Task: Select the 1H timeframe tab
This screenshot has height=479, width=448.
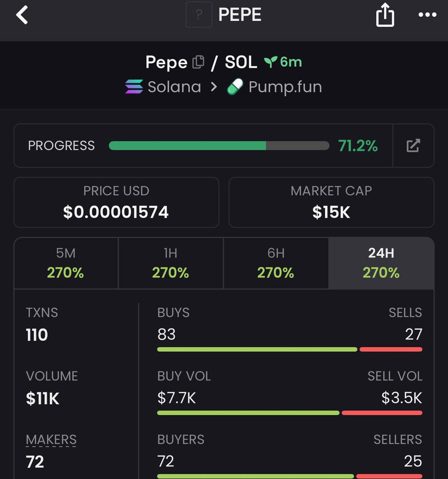Action: click(x=170, y=263)
